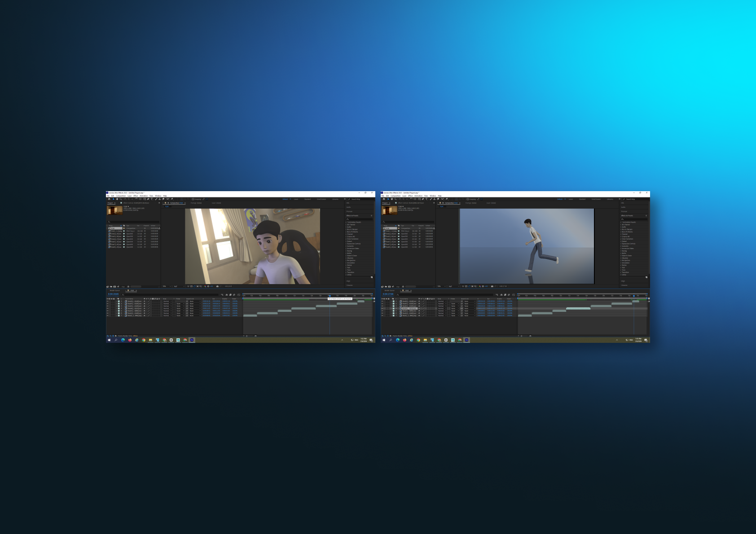This screenshot has width=756, height=534.
Task: Open the Audio panel in left window
Action: point(348,207)
